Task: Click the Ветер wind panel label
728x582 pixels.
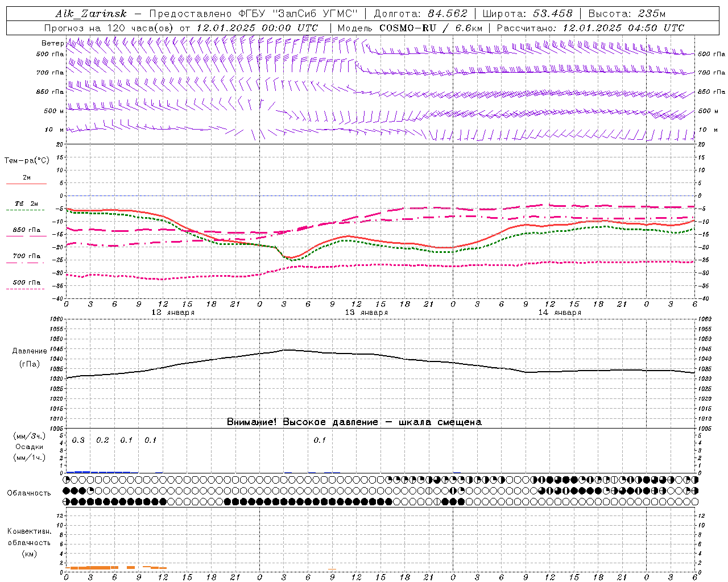Action: click(52, 43)
